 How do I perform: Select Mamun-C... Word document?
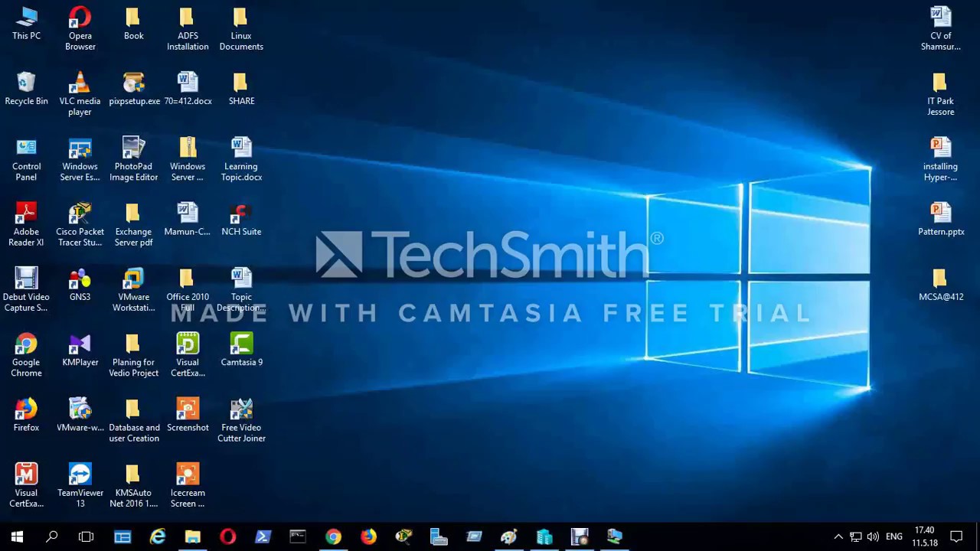[x=188, y=220]
